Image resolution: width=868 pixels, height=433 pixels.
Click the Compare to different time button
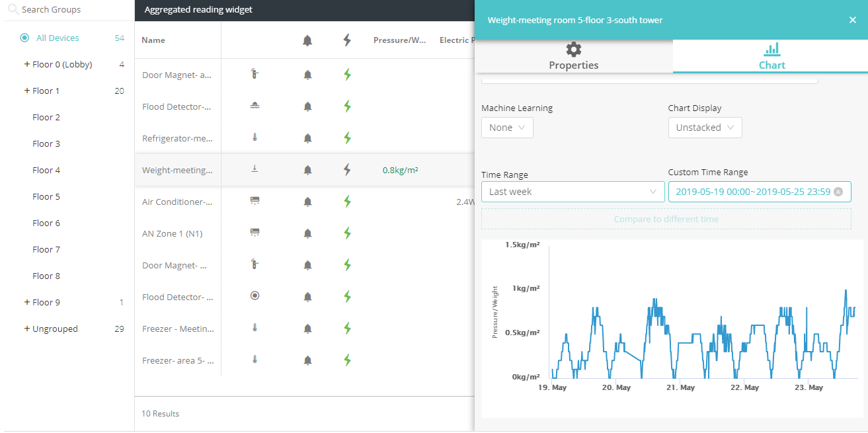(x=666, y=219)
